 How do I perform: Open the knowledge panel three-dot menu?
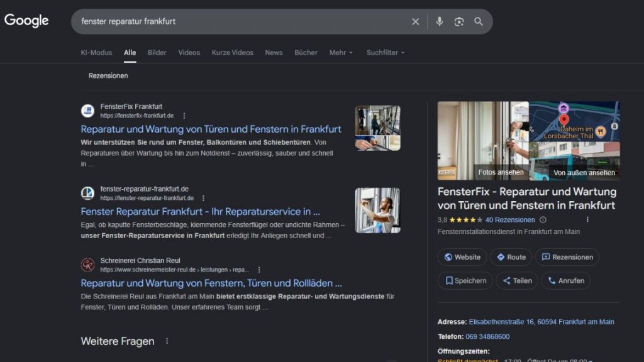click(587, 219)
